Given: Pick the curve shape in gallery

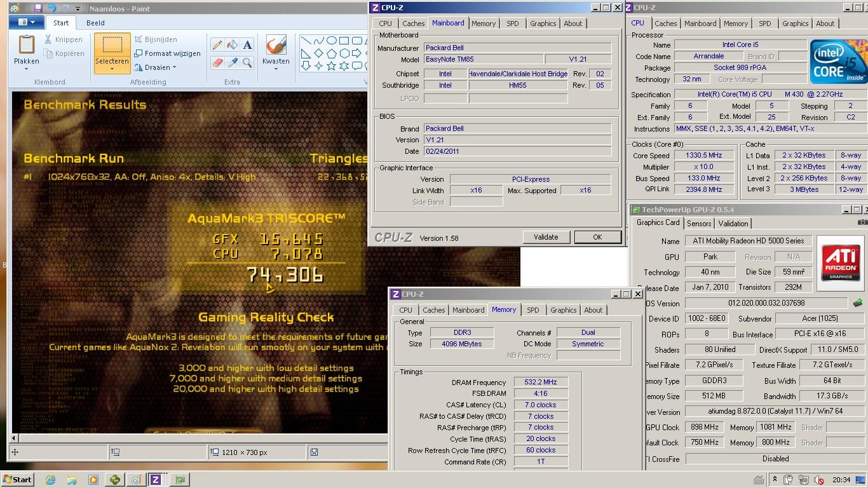Looking at the screenshot, I should (x=319, y=41).
